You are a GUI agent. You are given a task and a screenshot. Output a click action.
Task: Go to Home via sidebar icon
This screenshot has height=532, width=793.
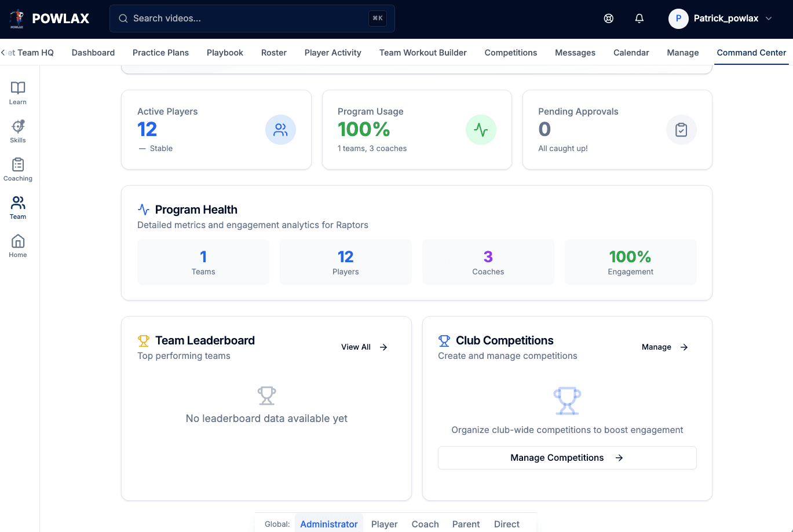pos(18,245)
